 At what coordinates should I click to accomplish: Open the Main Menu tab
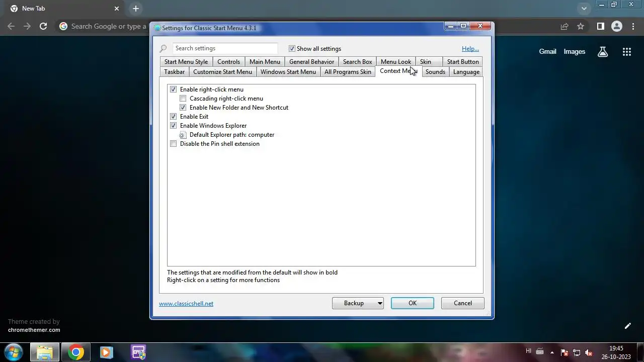click(265, 62)
